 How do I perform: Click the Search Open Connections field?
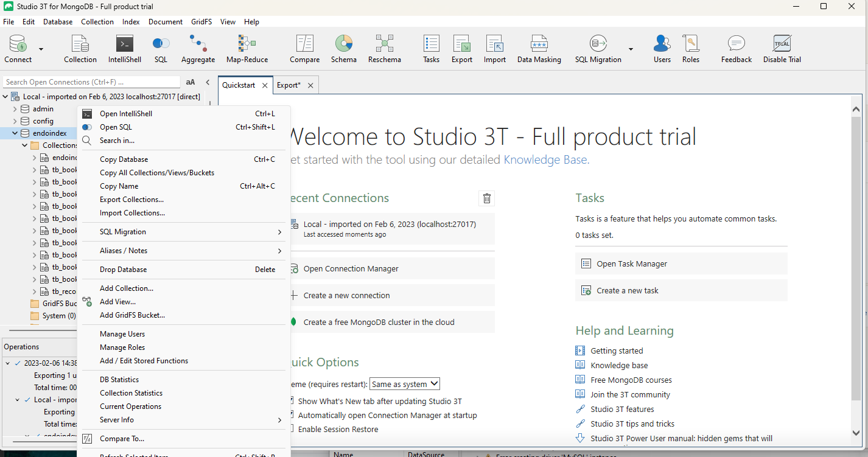click(91, 82)
